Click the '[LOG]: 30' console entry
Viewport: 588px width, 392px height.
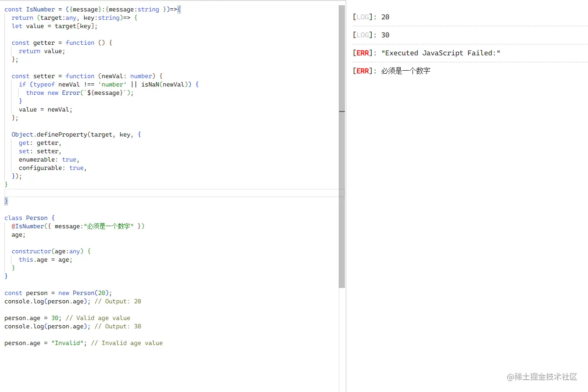[x=470, y=35]
